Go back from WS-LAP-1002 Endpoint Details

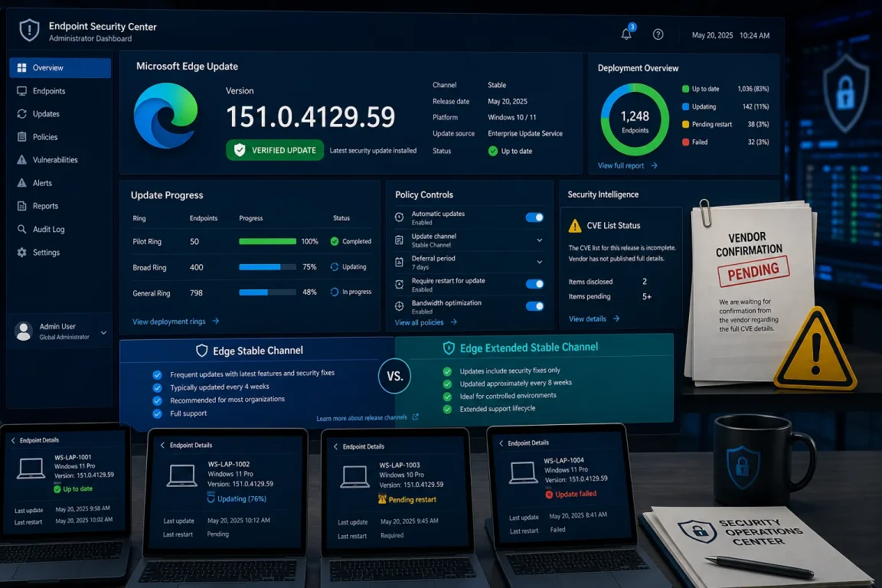162,445
